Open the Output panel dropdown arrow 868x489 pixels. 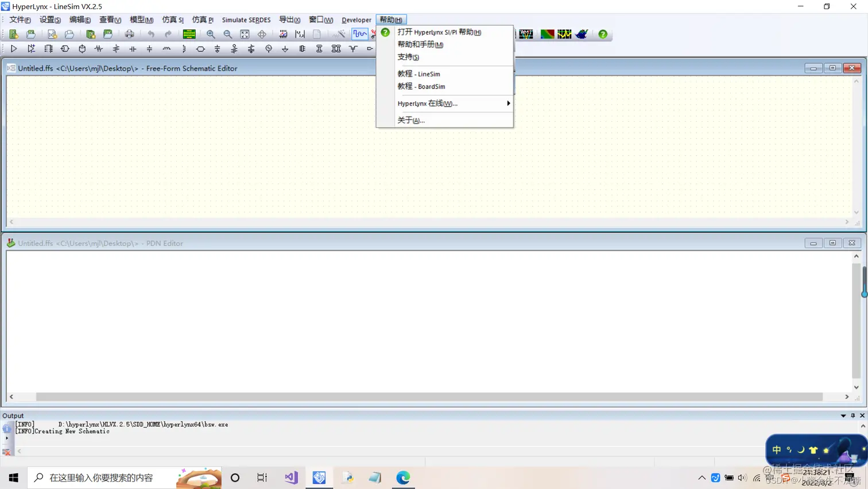click(x=843, y=415)
